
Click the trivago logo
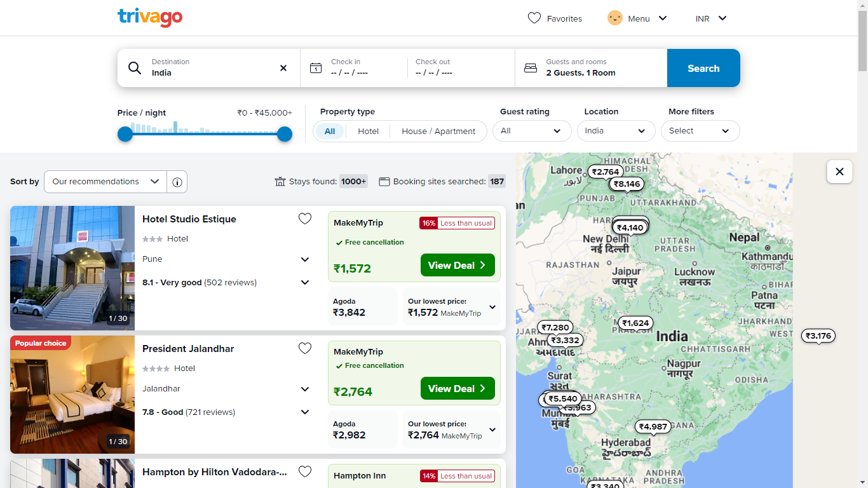coord(150,18)
